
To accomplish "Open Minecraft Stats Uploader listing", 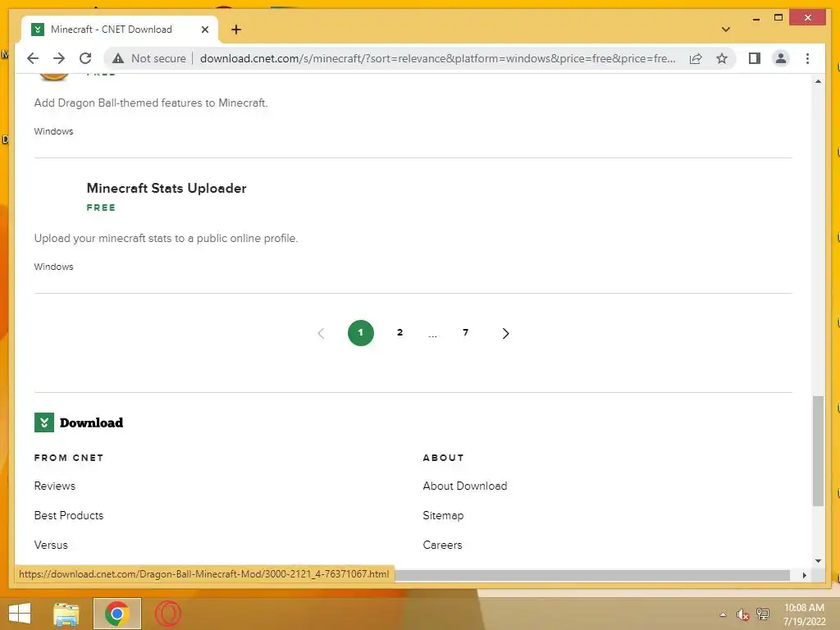I will click(x=167, y=188).
